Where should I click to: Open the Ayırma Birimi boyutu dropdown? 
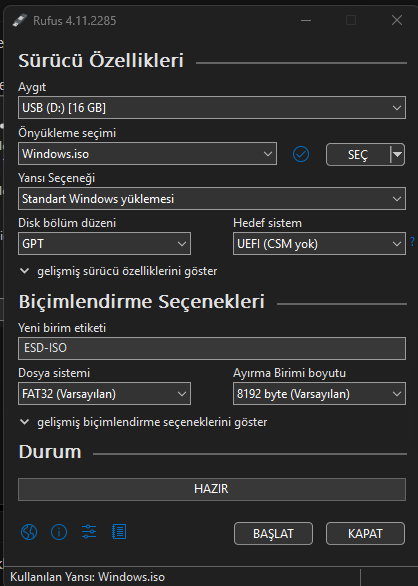pos(319,394)
